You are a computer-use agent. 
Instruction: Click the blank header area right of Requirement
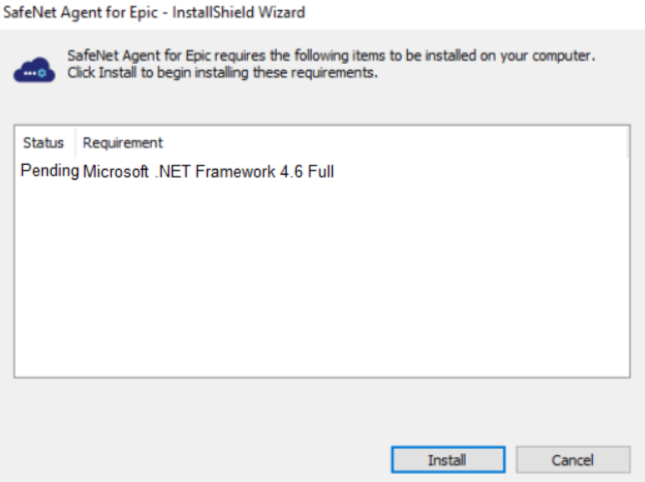point(395,143)
